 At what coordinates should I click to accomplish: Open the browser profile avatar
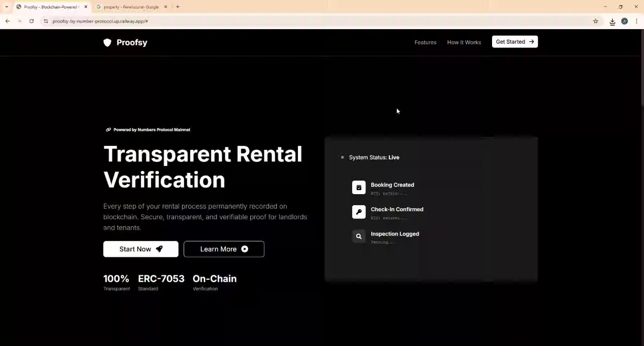624,21
